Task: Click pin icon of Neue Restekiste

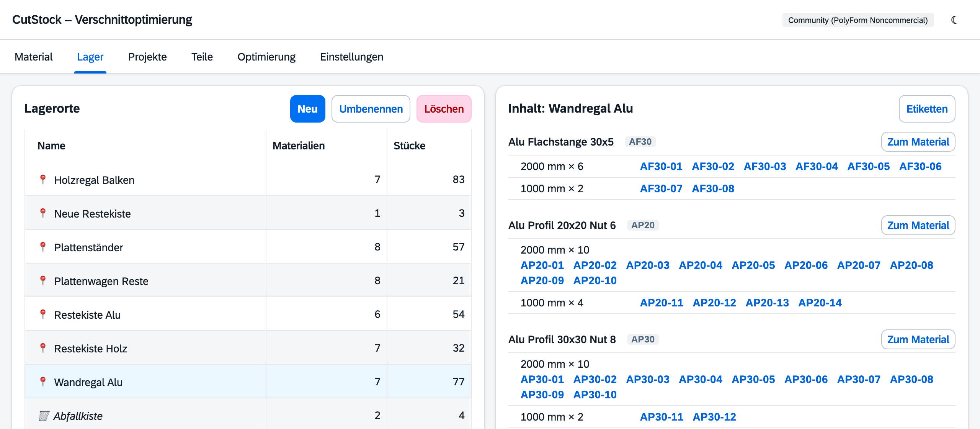Action: [x=43, y=213]
